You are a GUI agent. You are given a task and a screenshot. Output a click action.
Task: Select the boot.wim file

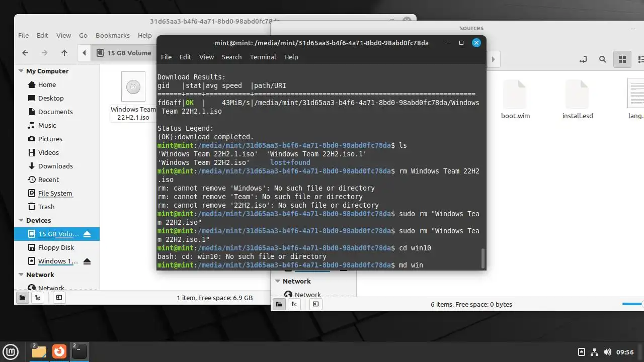(515, 100)
